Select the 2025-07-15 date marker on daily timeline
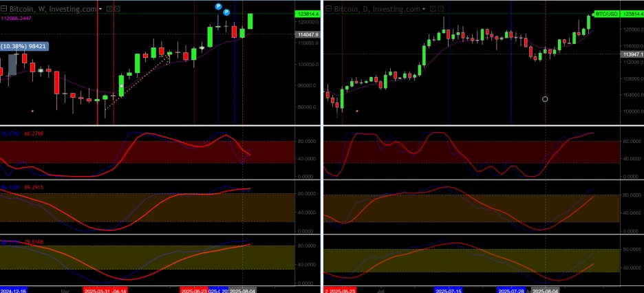Screen dimensions: 644x293 448,290
